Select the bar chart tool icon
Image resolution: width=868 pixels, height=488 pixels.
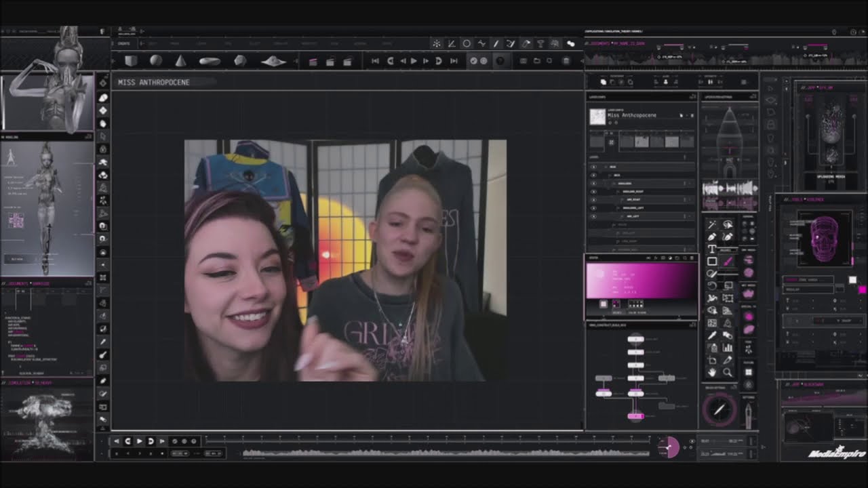pyautogui.click(x=728, y=348)
